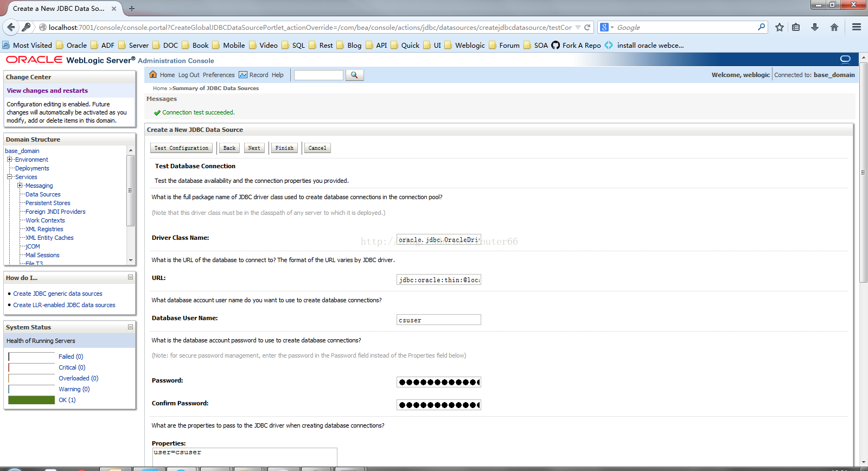This screenshot has height=471, width=868.
Task: Open the Weblogic bookmarks folder
Action: (x=464, y=45)
